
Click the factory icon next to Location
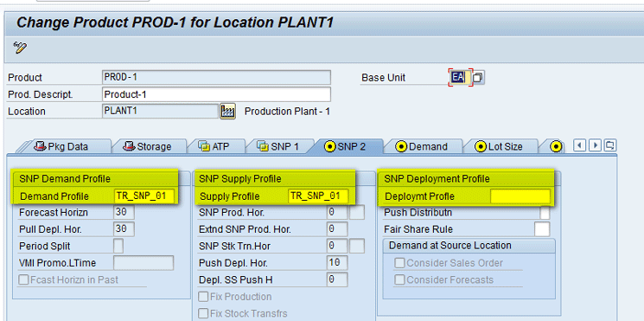click(227, 112)
